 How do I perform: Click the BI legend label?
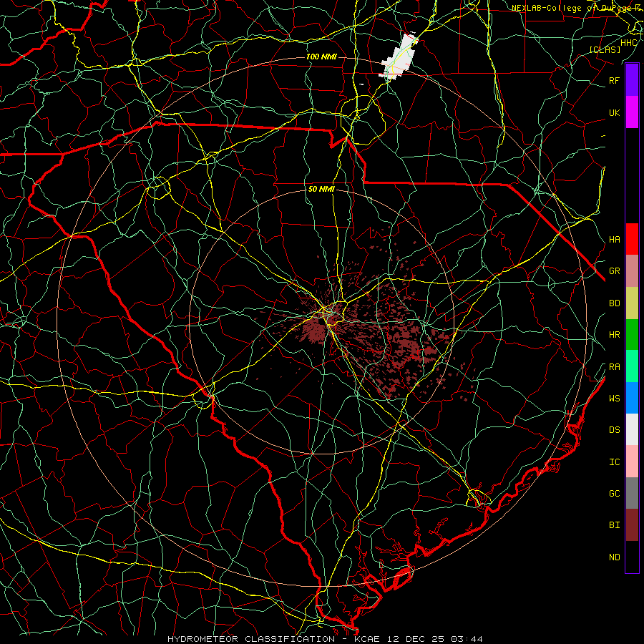pos(614,525)
